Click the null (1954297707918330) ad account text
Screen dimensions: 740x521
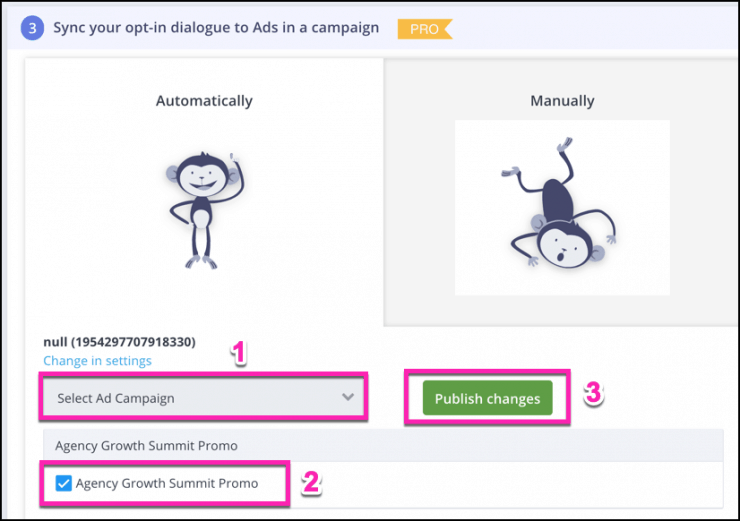pos(119,342)
